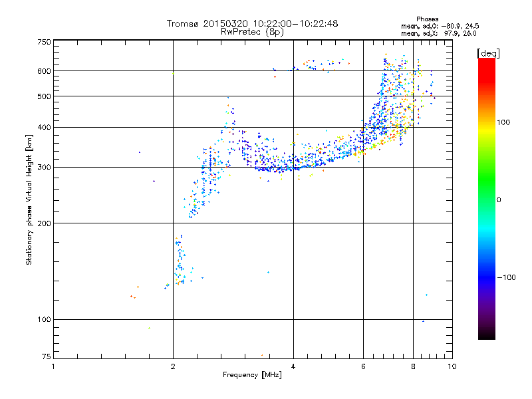The height and width of the screenshot is (399, 532).
Task: Click the y-axis tick label '300'
Action: [44, 168]
